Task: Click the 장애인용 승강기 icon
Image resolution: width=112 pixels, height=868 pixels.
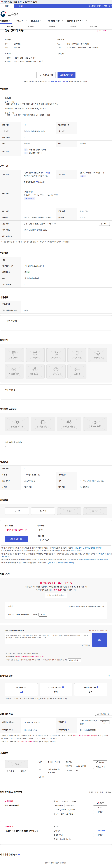Action: click(x=43, y=424)
